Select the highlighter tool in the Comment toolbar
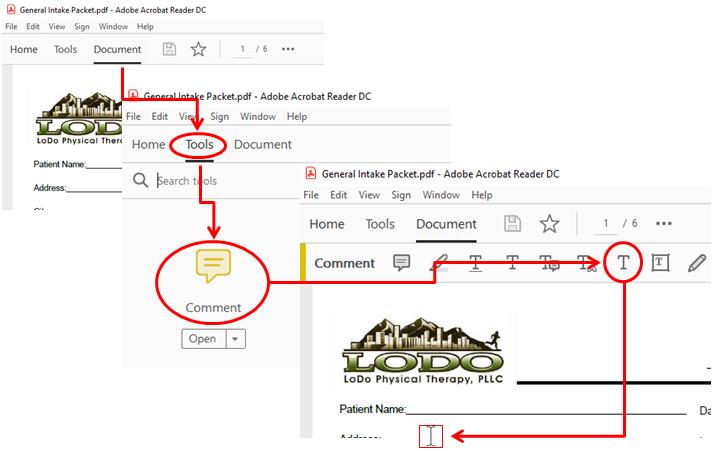This screenshot has width=713, height=451. (439, 262)
